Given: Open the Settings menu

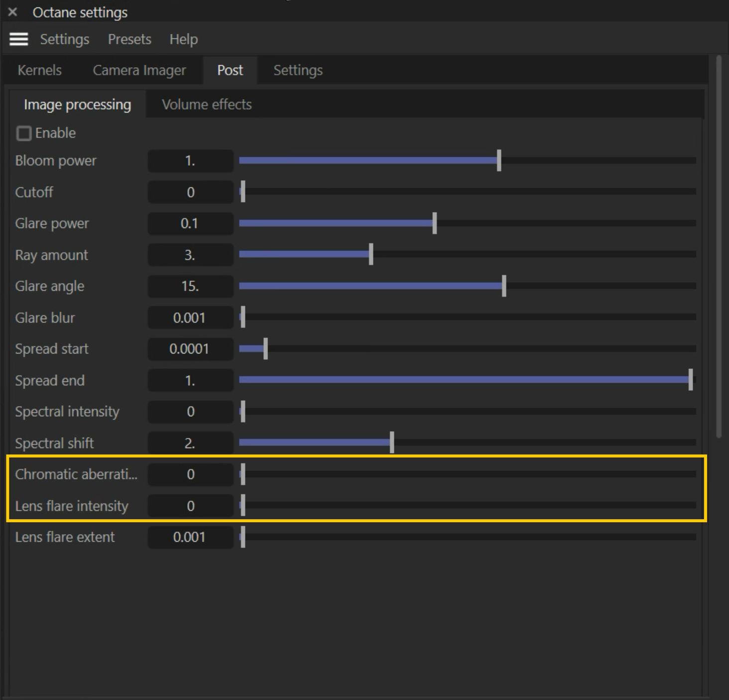Looking at the screenshot, I should 65,39.
